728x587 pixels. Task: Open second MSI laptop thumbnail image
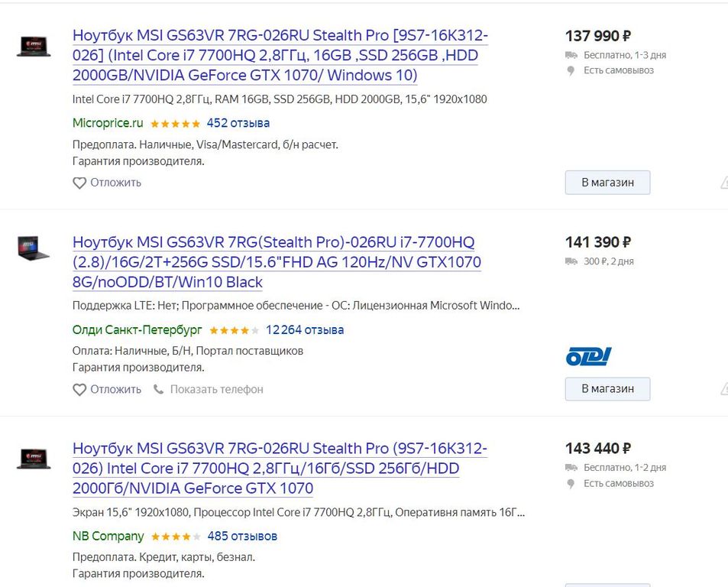pos(34,248)
